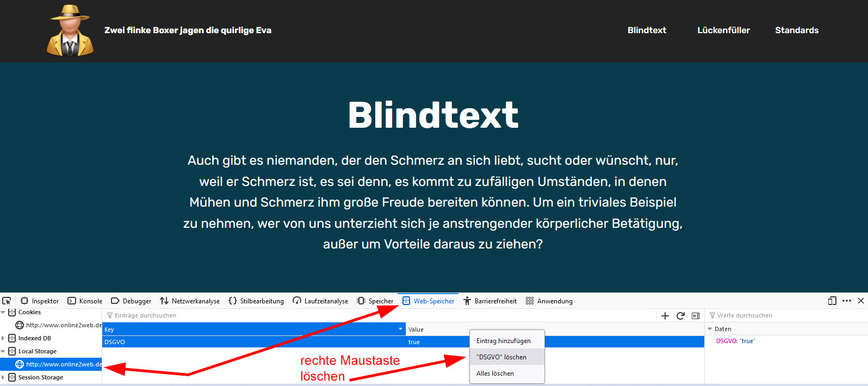The image size is (868, 386).
Task: Select Alles löschen in context menu
Action: [495, 373]
